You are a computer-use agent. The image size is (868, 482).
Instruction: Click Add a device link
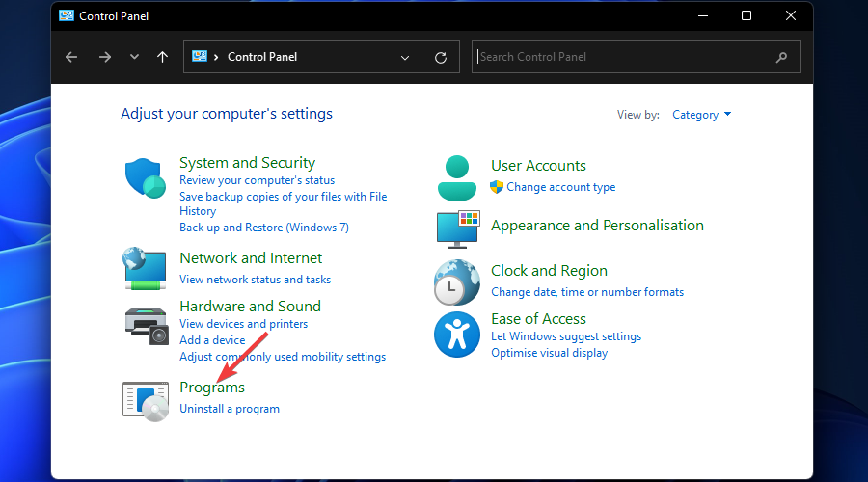click(x=212, y=340)
